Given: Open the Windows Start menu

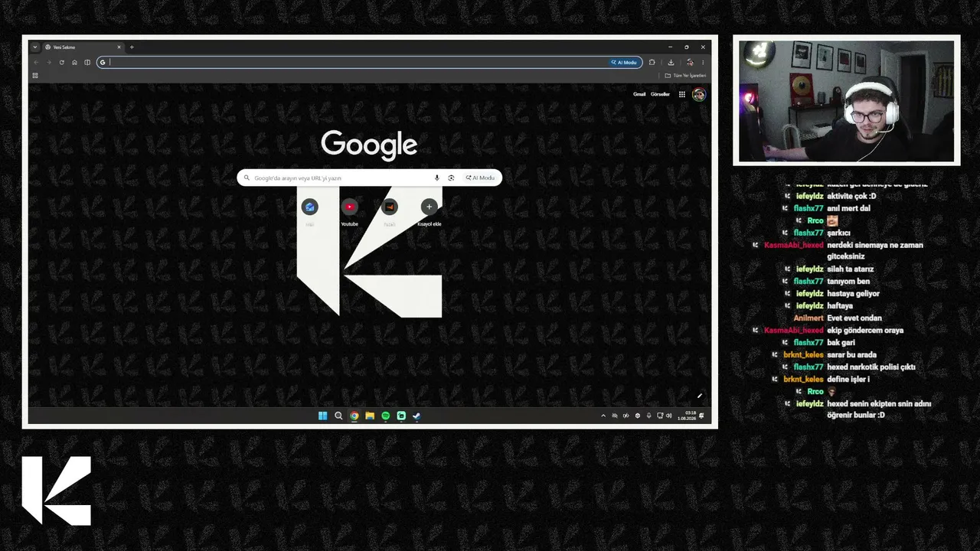Looking at the screenshot, I should (x=322, y=416).
